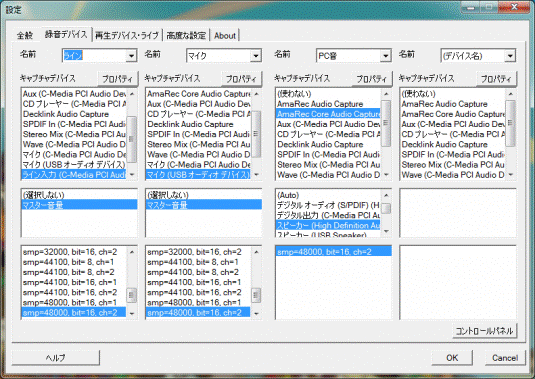The width and height of the screenshot is (535, 379).
Task: Click the ヘルプ button
Action: click(56, 358)
